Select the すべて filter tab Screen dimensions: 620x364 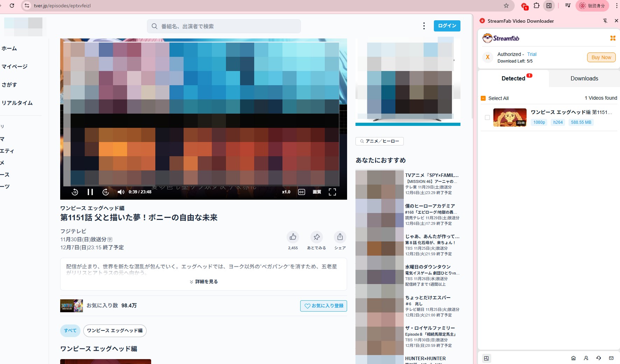[x=70, y=330]
